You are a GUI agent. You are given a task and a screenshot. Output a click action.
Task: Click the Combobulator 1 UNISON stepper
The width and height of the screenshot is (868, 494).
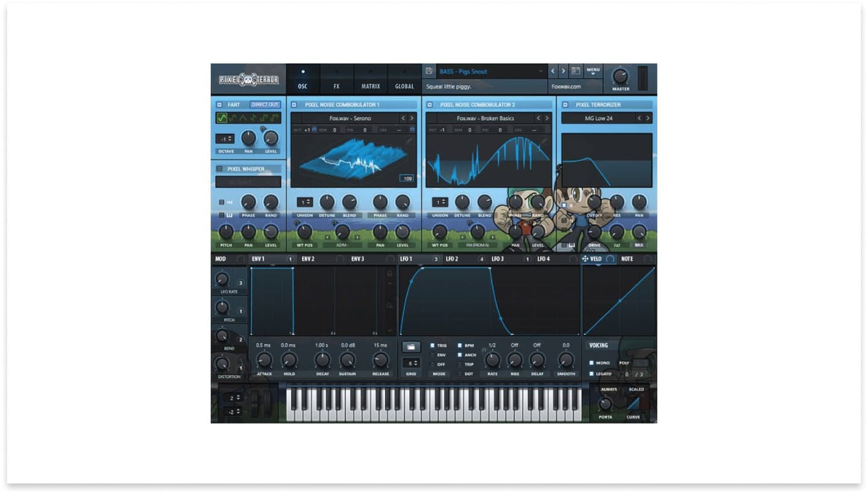tap(304, 202)
